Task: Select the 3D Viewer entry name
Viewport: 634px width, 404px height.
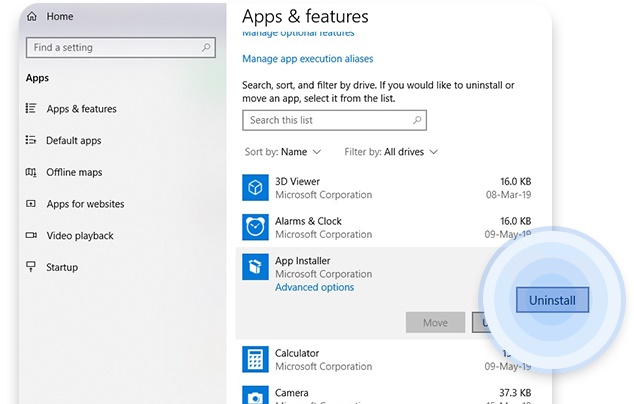Action: (x=297, y=182)
